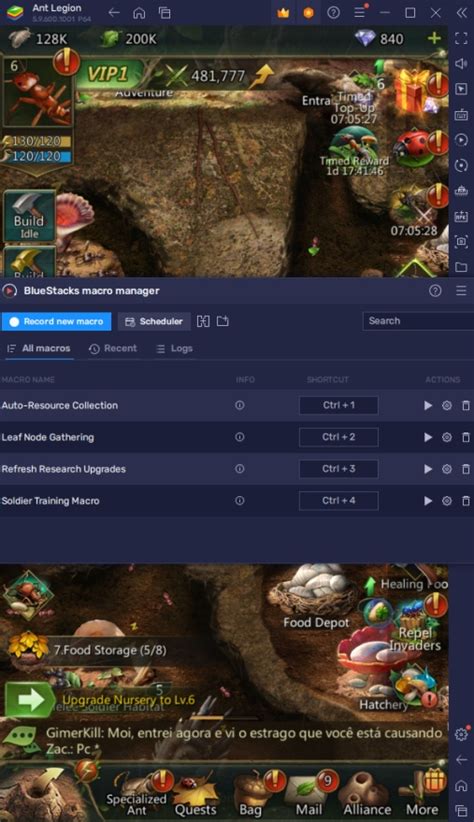Switch to All macros tab
The image size is (474, 822).
pos(39,348)
